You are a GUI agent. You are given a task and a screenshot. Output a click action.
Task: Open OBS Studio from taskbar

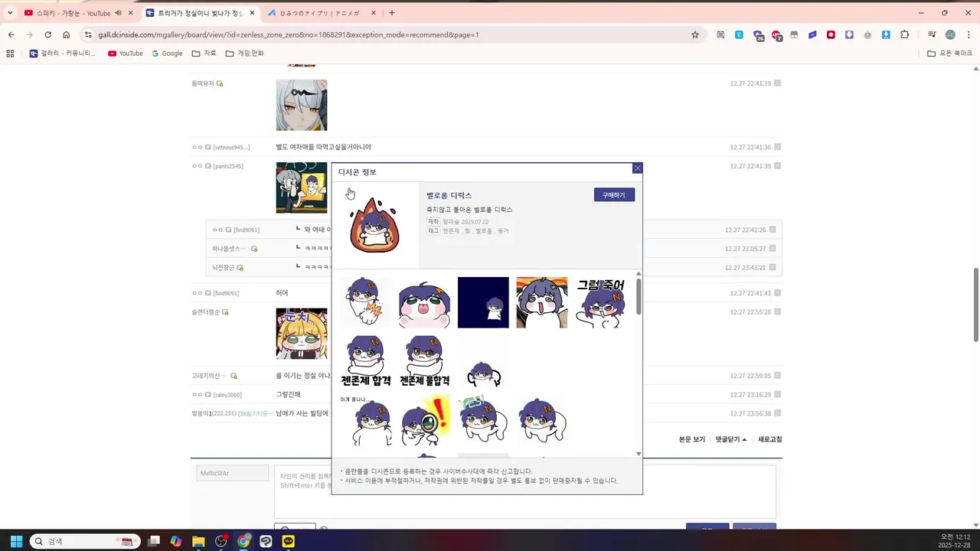[x=221, y=541]
